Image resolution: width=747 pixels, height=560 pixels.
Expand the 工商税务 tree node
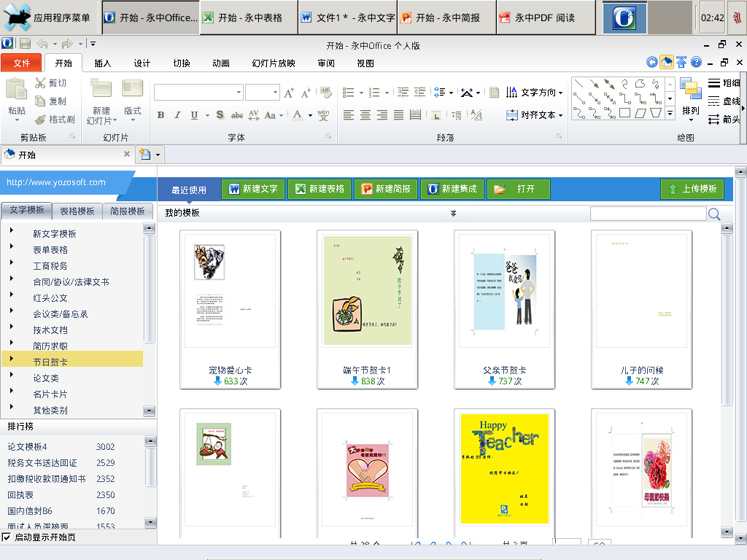pyautogui.click(x=12, y=262)
